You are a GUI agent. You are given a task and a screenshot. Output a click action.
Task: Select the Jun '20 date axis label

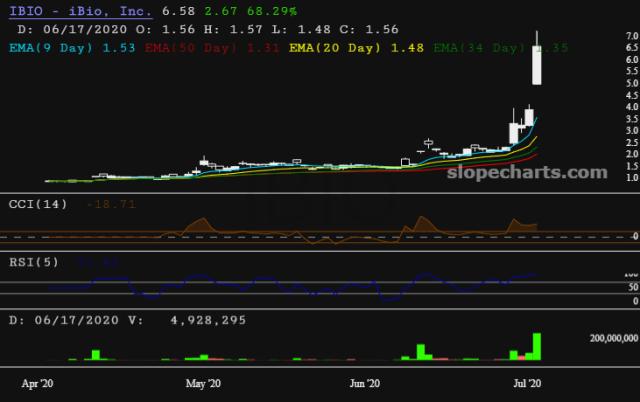coord(365,383)
